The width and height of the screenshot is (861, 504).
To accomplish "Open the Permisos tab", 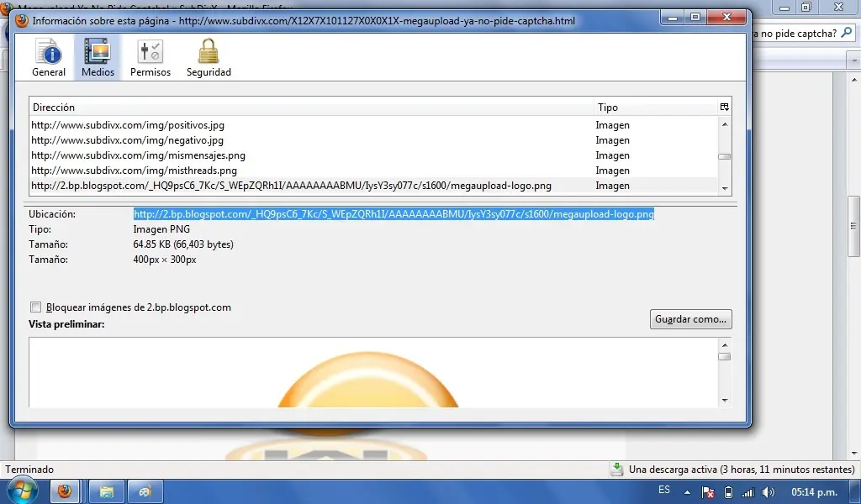I will coord(150,58).
